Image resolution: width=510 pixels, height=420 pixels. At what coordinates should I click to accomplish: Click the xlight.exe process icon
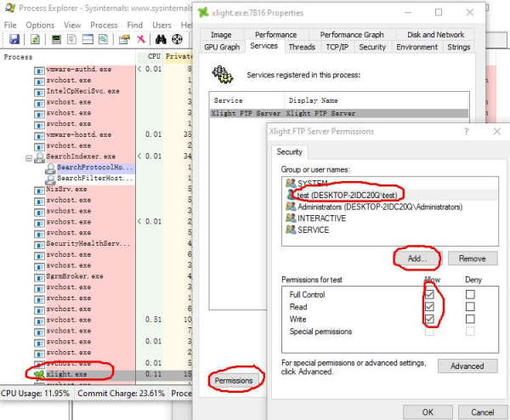[39, 374]
